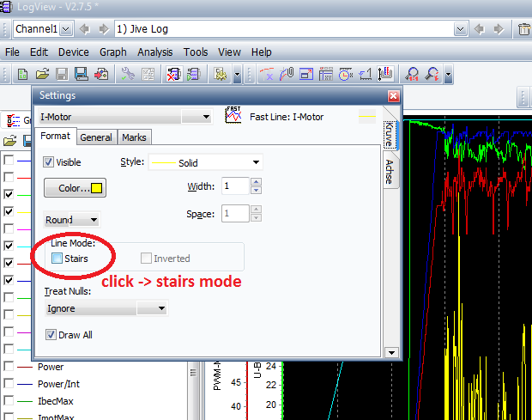Viewport: 532px width, 420px height.
Task: Open the Treat Nulls Ignore dropdown
Action: (x=161, y=308)
